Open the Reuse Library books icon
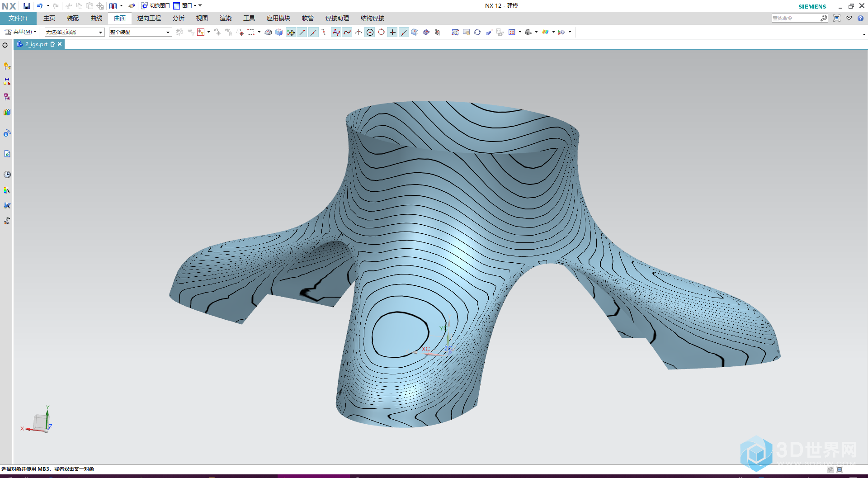 tap(7, 112)
